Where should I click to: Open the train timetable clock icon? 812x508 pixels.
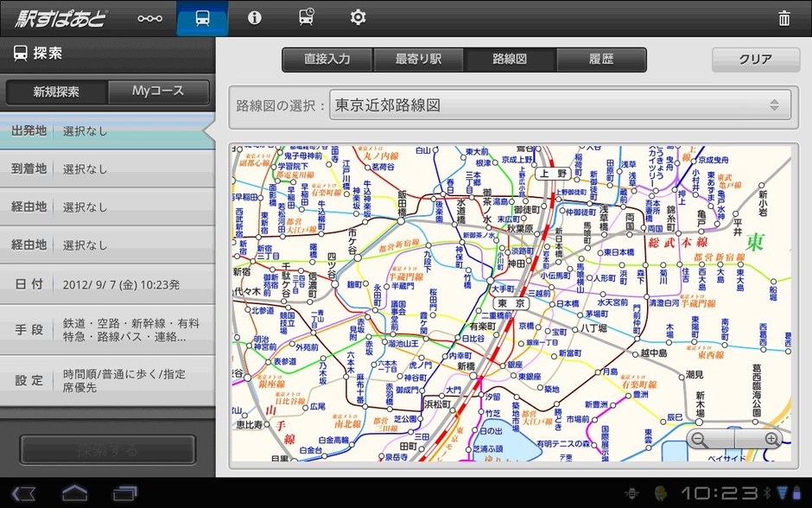click(x=306, y=18)
